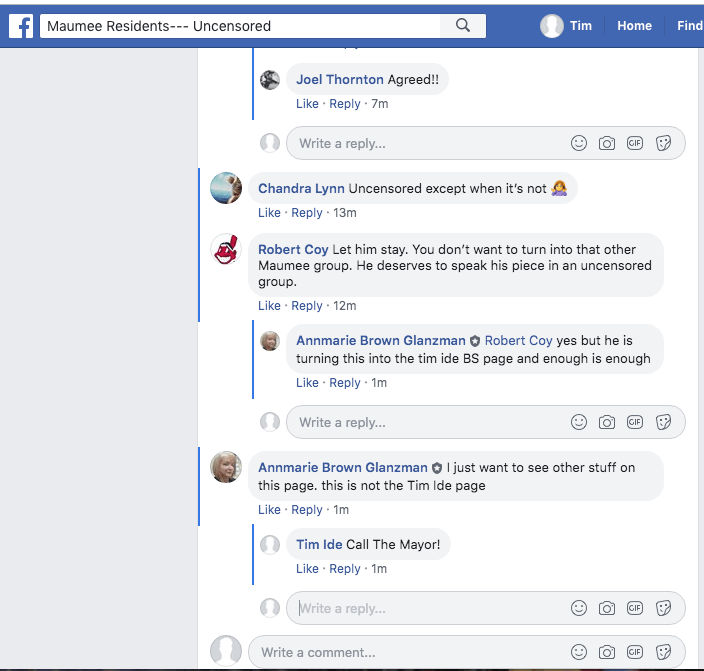
Task: Click the search magnifier button
Action: pos(462,26)
